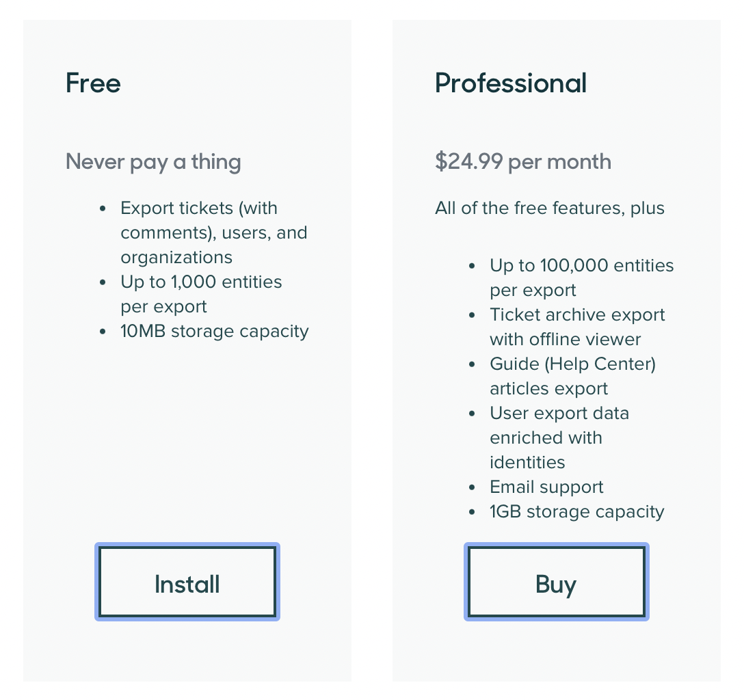744x700 pixels.
Task: Click the Buy button border outline
Action: 556,546
